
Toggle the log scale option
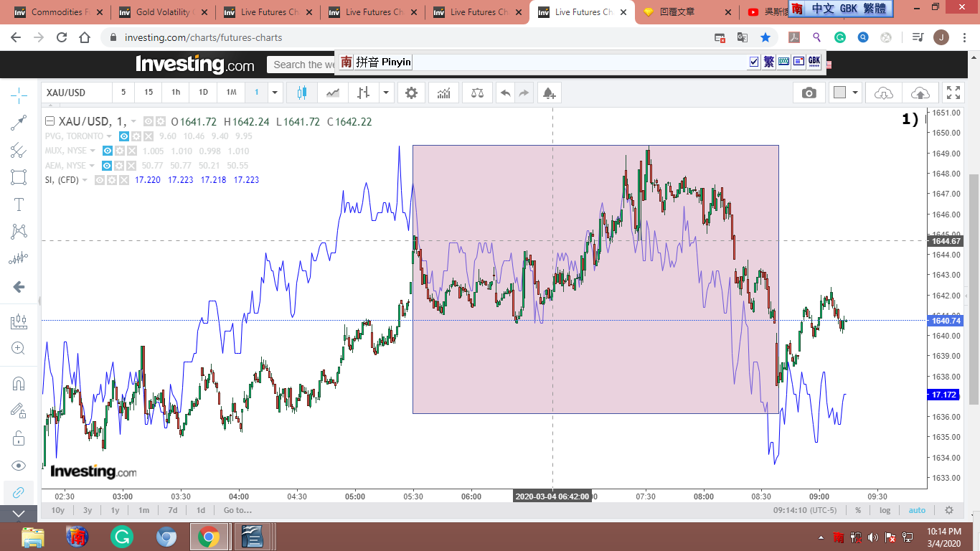885,510
